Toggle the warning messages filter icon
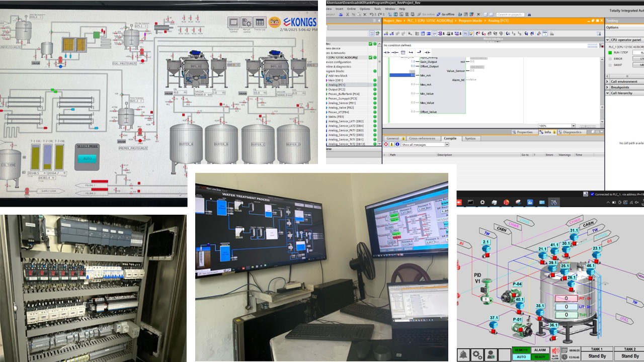 click(x=391, y=145)
